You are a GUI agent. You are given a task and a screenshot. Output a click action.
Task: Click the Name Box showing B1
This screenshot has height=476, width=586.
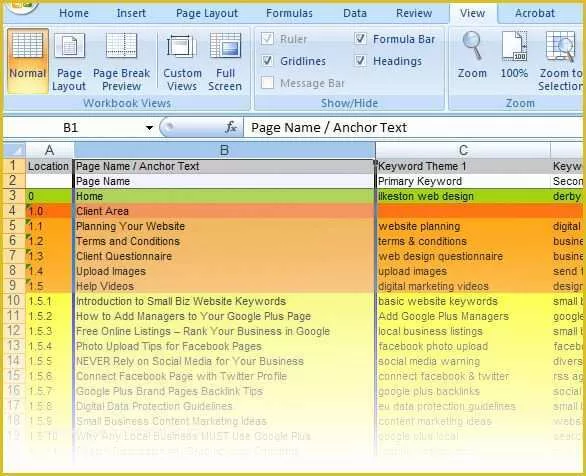click(71, 128)
